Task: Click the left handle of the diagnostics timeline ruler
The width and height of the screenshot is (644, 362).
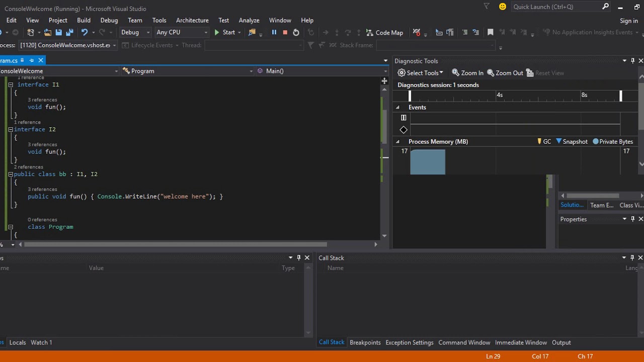Action: click(410, 95)
